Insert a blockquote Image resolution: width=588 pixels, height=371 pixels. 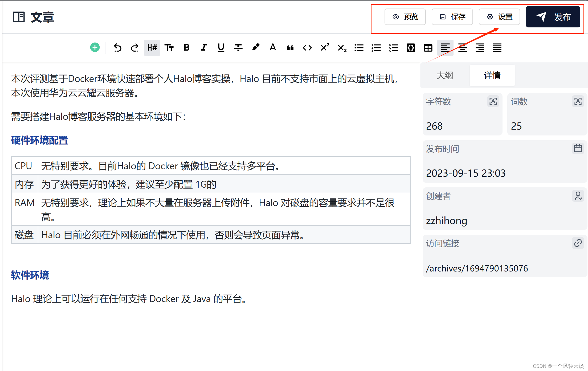[290, 48]
